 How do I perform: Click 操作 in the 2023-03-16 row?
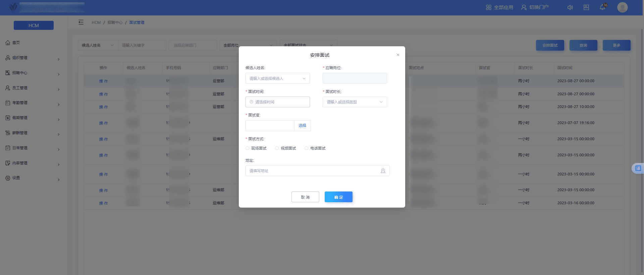point(103,203)
